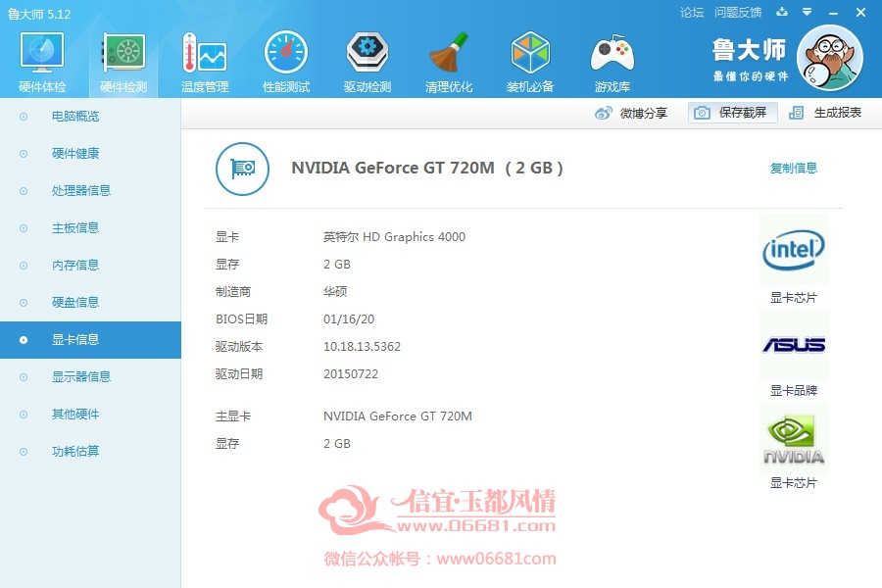The height and width of the screenshot is (588, 882).
Task: Open the 论坛 forum link
Action: coord(692,13)
